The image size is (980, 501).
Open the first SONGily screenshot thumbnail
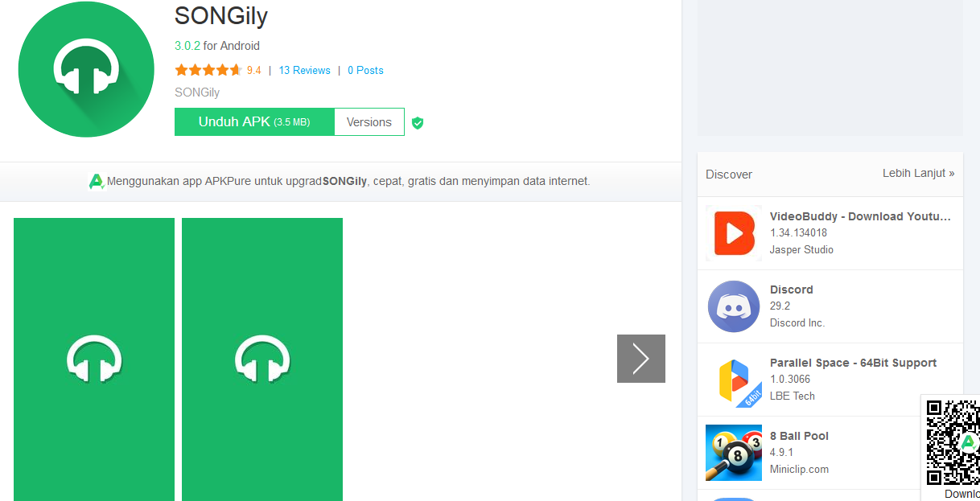click(x=94, y=359)
